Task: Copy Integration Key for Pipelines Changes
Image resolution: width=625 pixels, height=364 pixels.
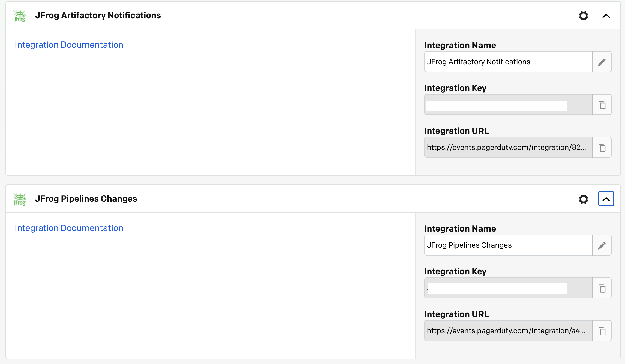Action: click(602, 288)
